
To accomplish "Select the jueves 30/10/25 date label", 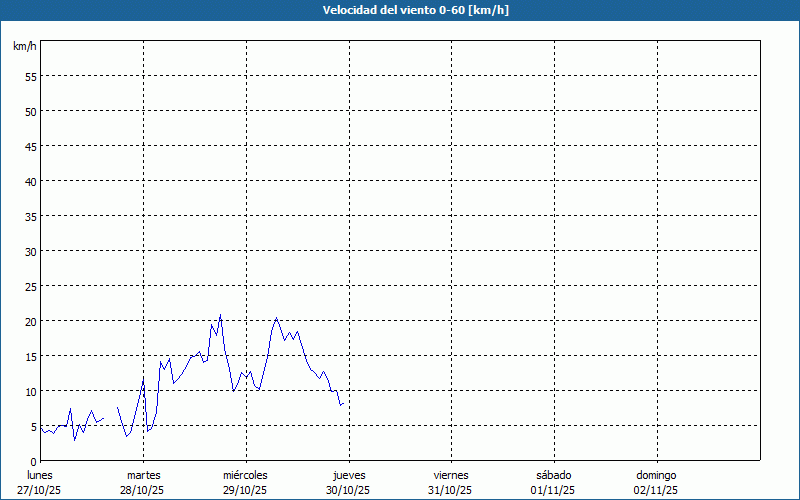I will (x=348, y=482).
